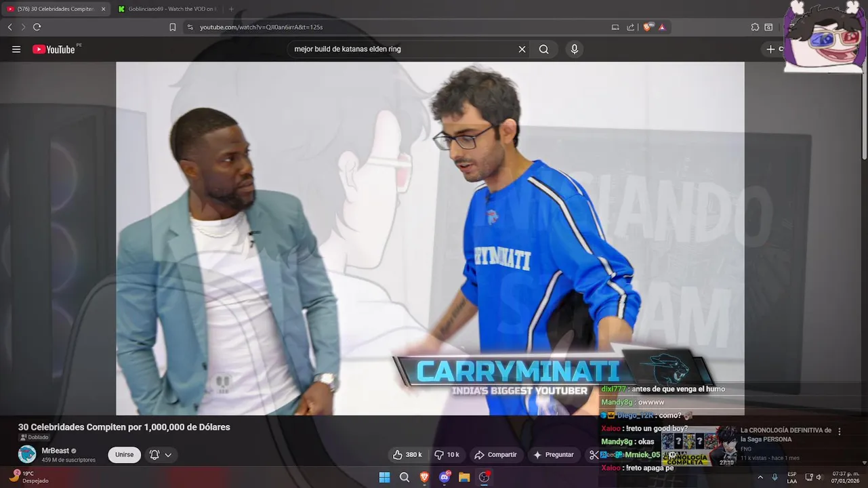The image size is (868, 488).
Task: Share this page from the address bar
Action: click(x=631, y=27)
